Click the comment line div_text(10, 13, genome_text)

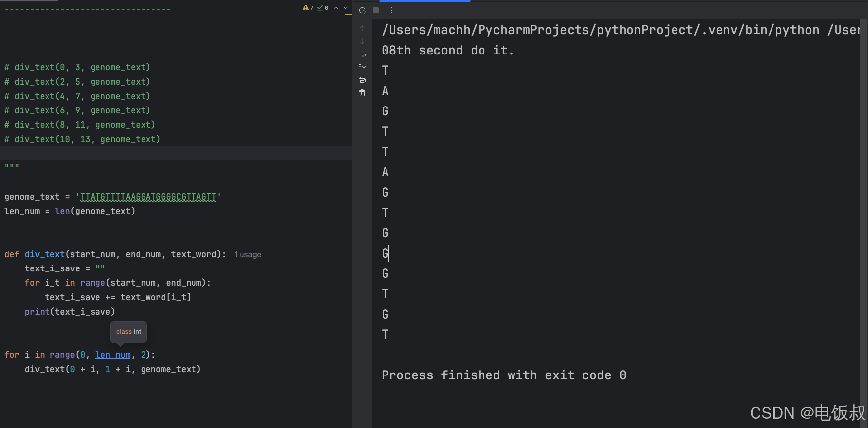point(83,139)
